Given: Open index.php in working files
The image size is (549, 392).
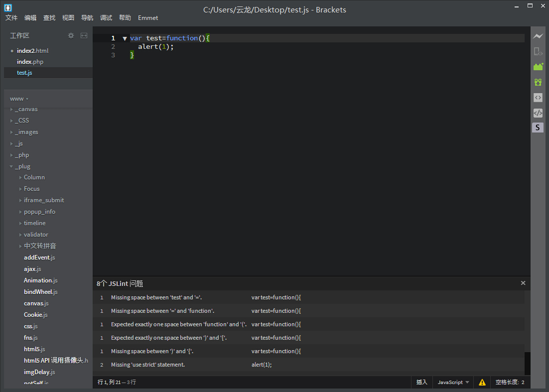Looking at the screenshot, I should tap(30, 62).
